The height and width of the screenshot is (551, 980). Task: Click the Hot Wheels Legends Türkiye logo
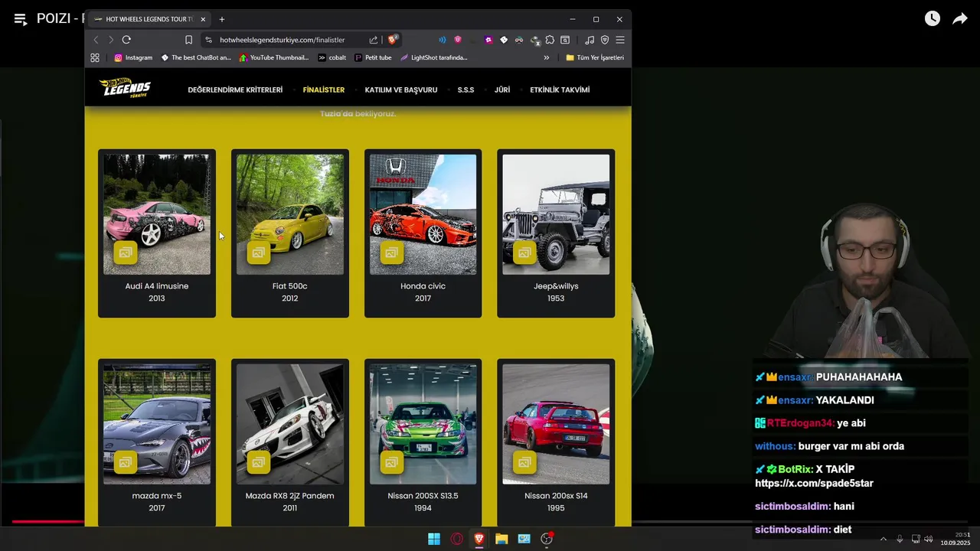(x=125, y=88)
